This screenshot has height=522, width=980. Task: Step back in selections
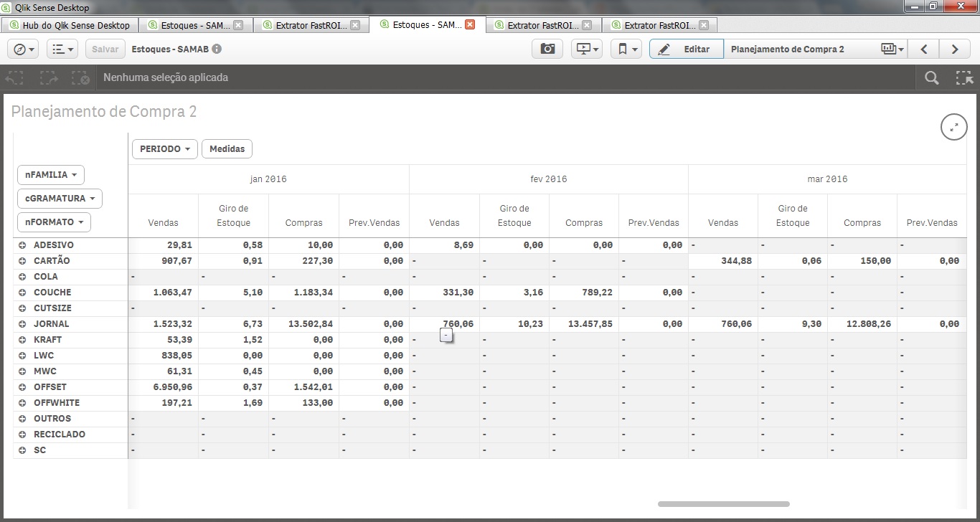point(15,77)
